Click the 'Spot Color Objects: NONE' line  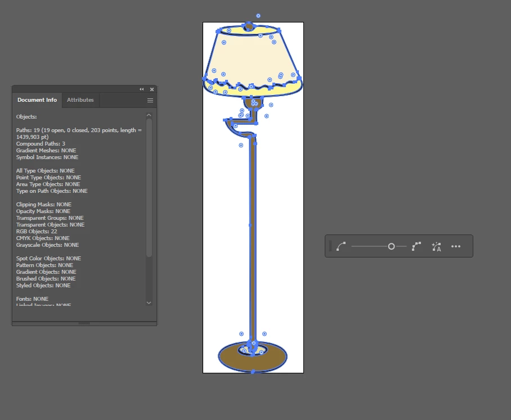tap(48, 259)
